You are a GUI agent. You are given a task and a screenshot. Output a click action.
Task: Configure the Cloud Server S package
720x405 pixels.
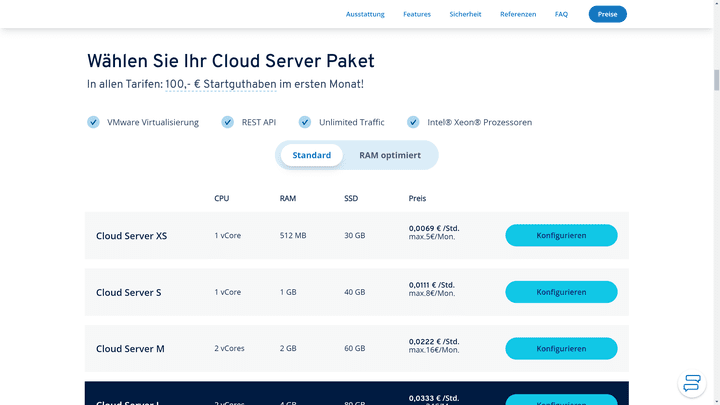click(x=561, y=292)
